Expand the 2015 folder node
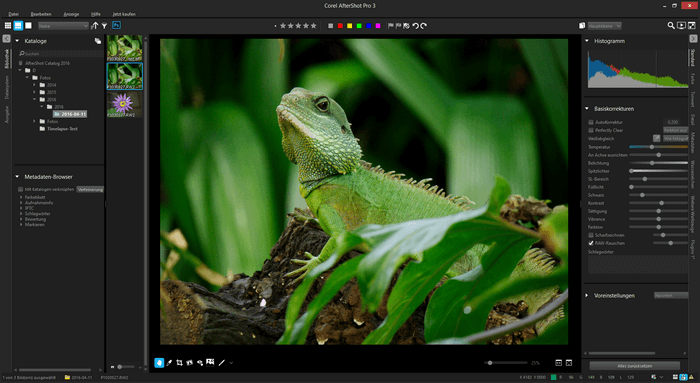The width and height of the screenshot is (700, 383). coord(34,92)
